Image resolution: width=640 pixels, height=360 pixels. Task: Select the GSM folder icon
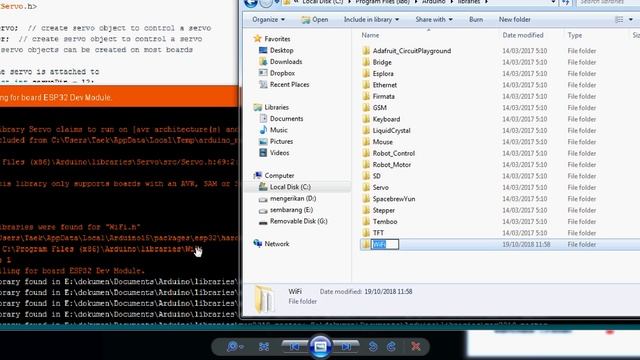[366, 108]
